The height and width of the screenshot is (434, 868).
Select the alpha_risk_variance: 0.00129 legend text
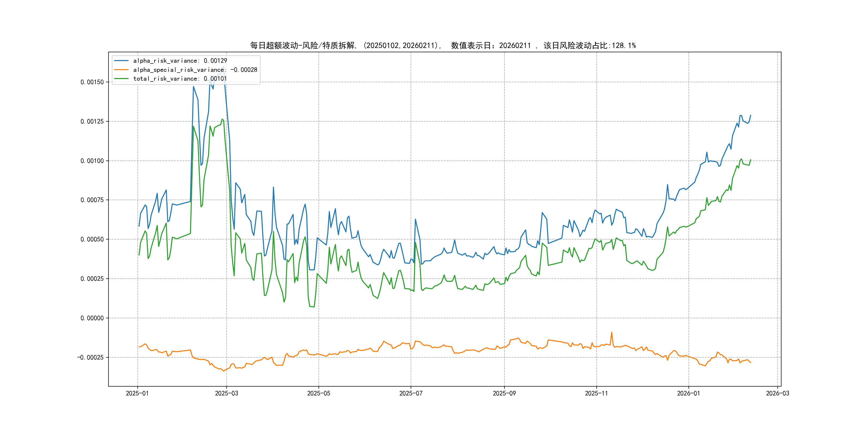tap(180, 61)
